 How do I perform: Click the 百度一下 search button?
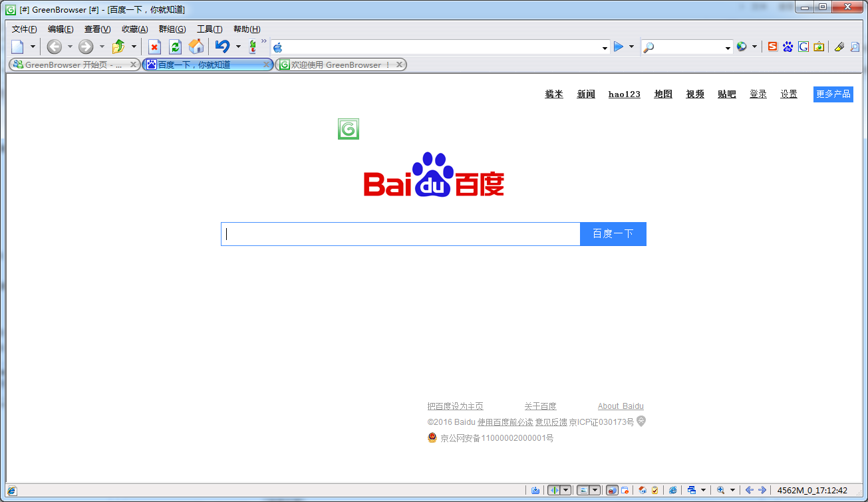click(x=613, y=234)
